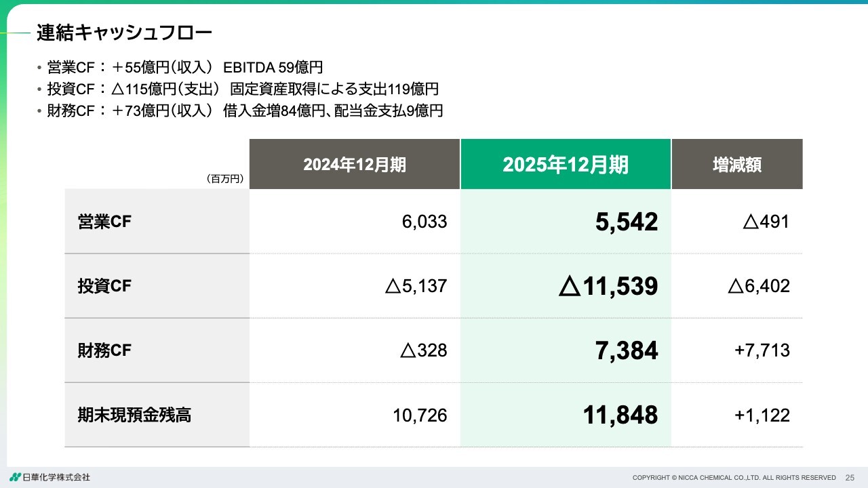Click the 7,384 financing CF value
The image size is (868, 488).
[627, 350]
